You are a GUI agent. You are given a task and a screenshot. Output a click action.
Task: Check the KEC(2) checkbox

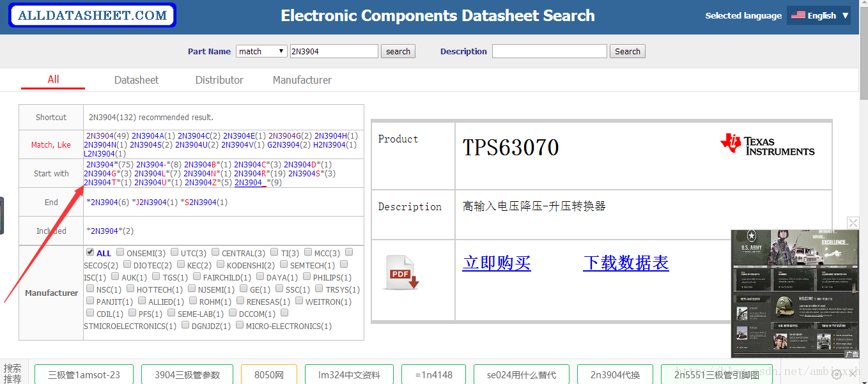click(181, 265)
